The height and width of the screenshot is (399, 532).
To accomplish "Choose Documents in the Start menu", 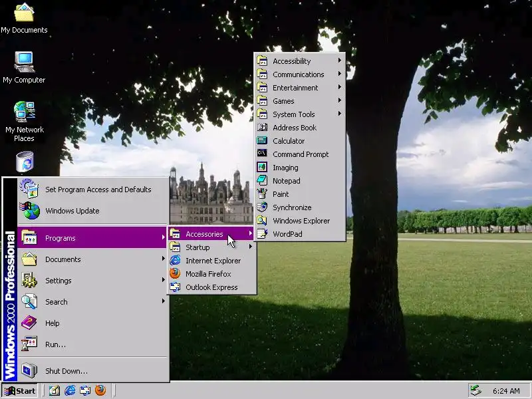I will (92, 259).
